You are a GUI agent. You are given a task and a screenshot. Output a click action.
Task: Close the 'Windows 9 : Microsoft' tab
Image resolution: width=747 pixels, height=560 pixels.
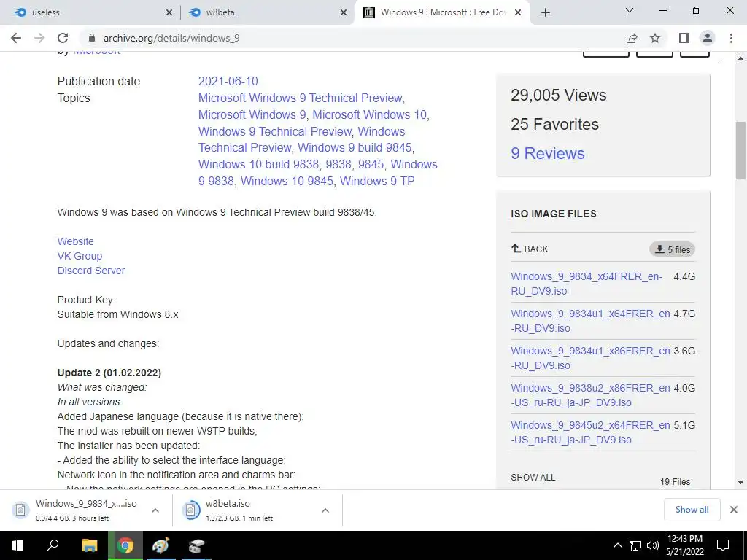[x=519, y=12]
